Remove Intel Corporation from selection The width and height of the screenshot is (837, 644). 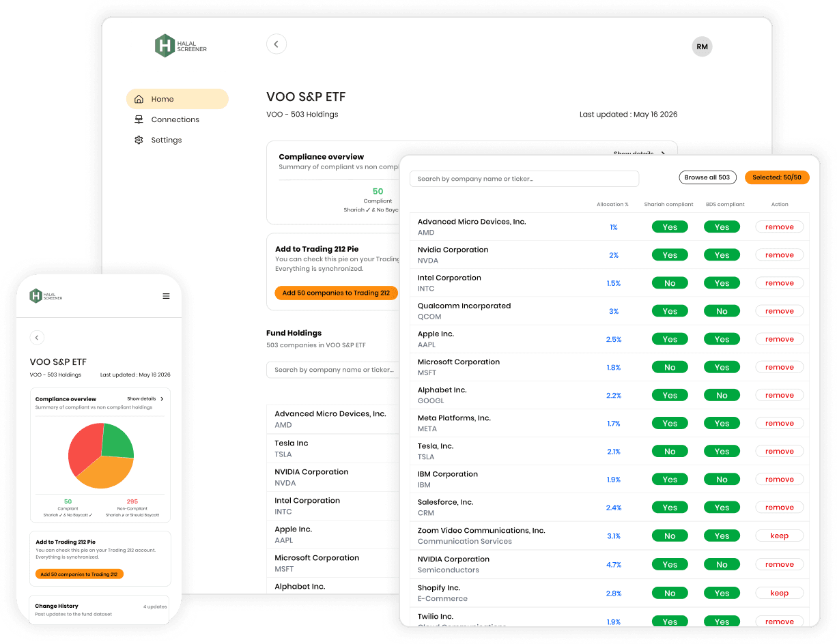(x=779, y=283)
